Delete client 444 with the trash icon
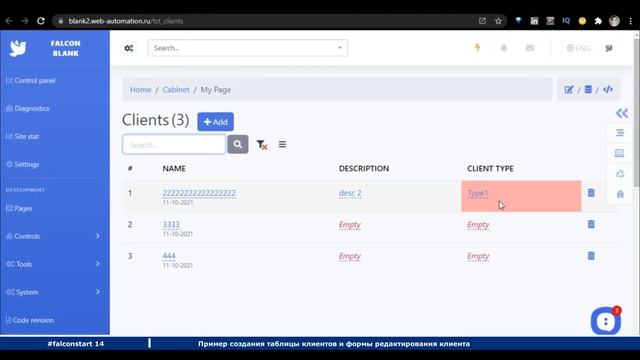640x360 pixels. pyautogui.click(x=591, y=256)
